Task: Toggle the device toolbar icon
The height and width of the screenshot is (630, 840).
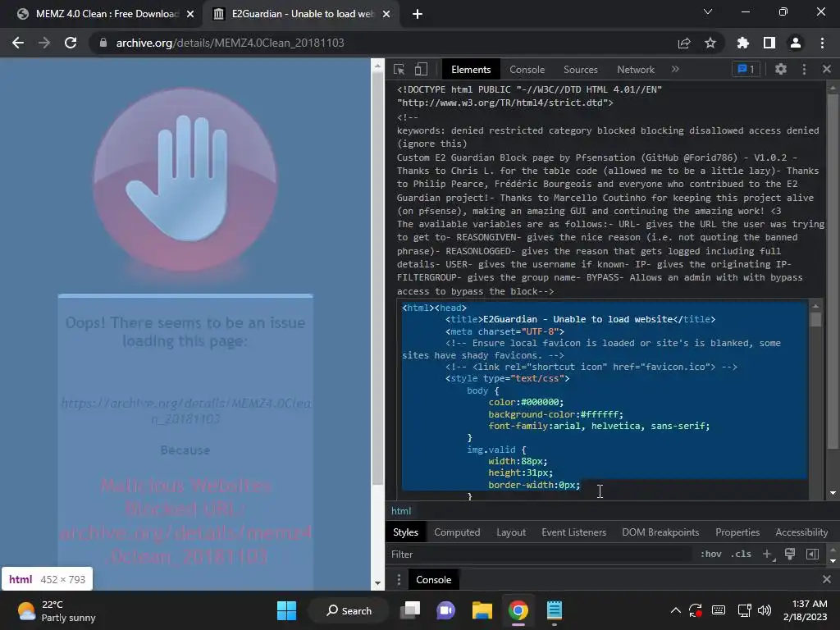Action: point(421,69)
